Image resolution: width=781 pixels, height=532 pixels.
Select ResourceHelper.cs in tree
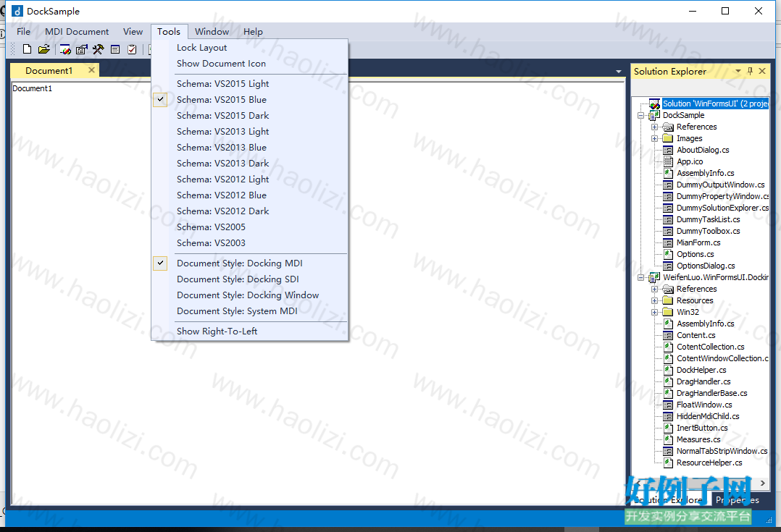(x=709, y=463)
